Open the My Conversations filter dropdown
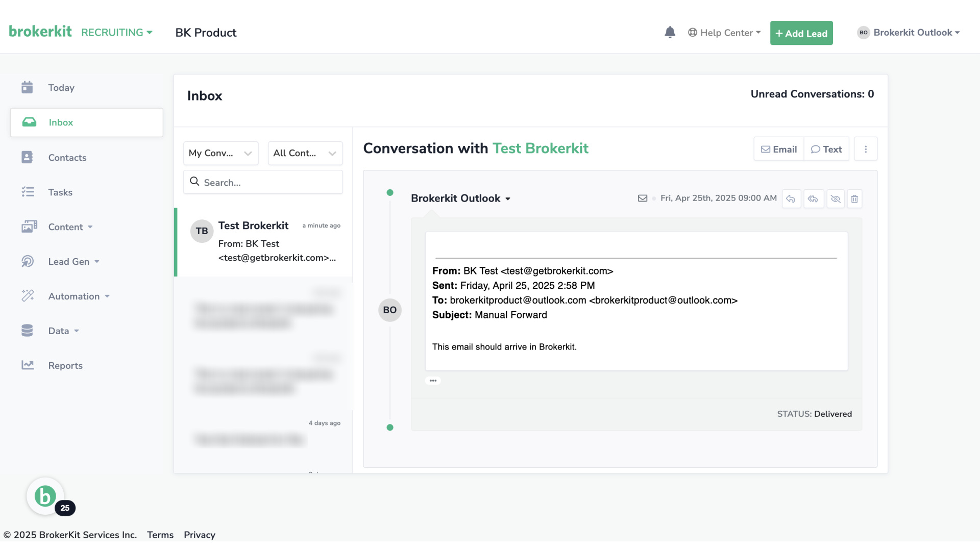 tap(221, 153)
